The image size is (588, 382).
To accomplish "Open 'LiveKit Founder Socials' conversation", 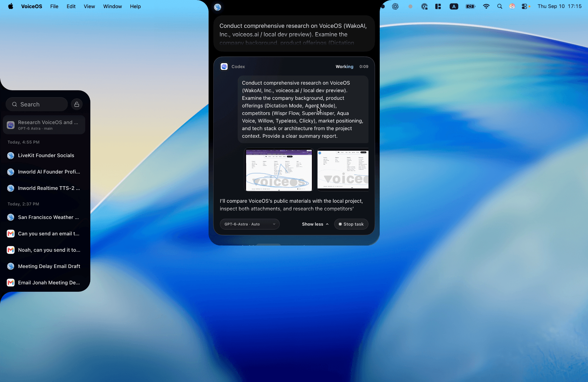I will (x=44, y=155).
